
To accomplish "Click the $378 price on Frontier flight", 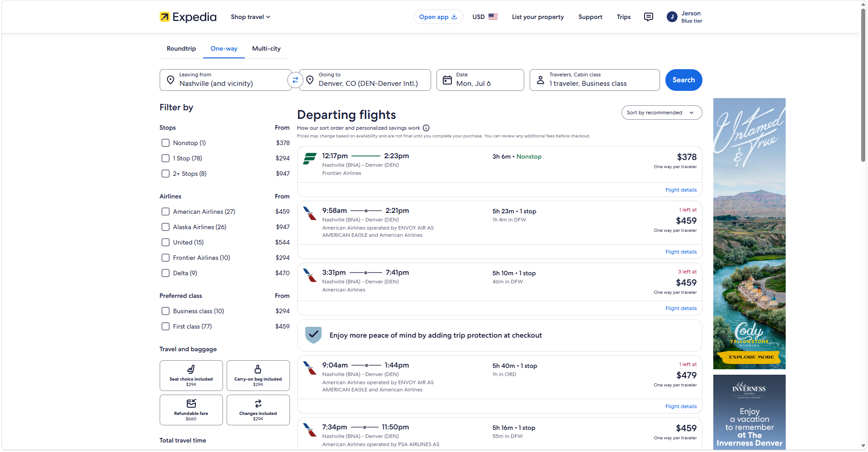I will [687, 157].
